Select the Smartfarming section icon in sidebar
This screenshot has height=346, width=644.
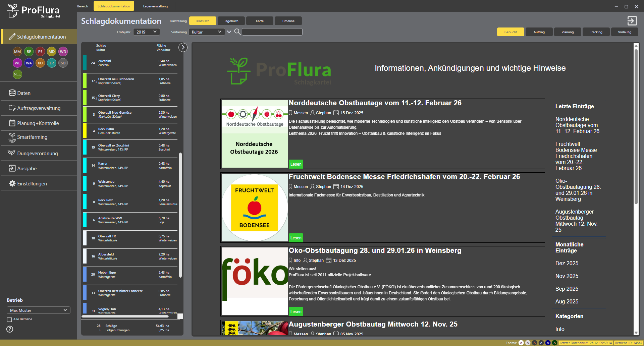12,137
